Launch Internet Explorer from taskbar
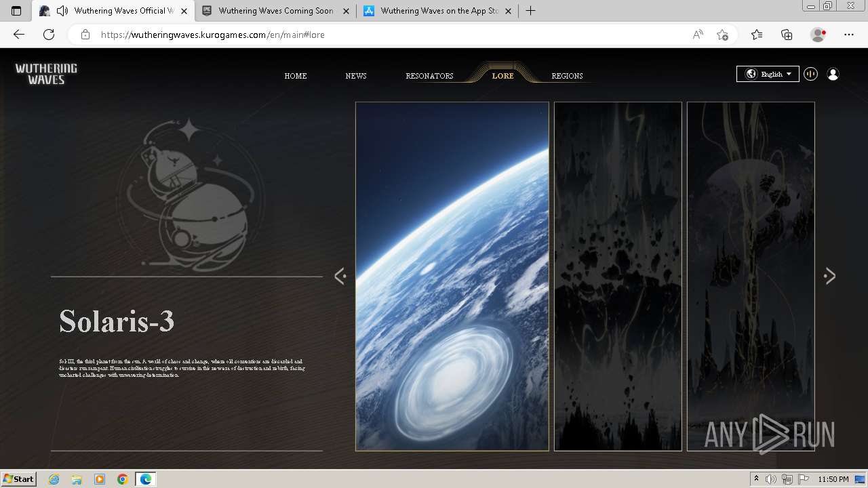 click(x=54, y=479)
